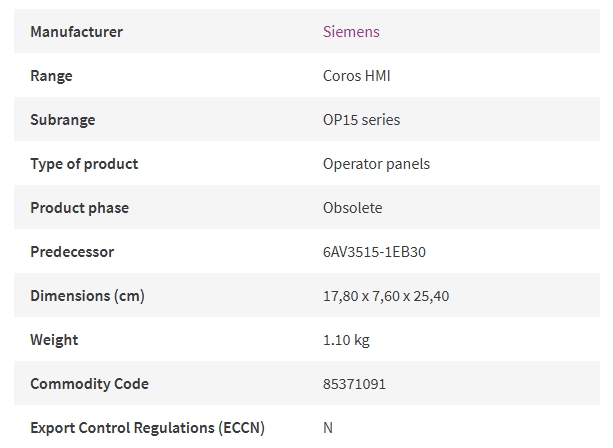The width and height of the screenshot is (613, 448).
Task: Click the Predecessor label
Action: tap(72, 252)
